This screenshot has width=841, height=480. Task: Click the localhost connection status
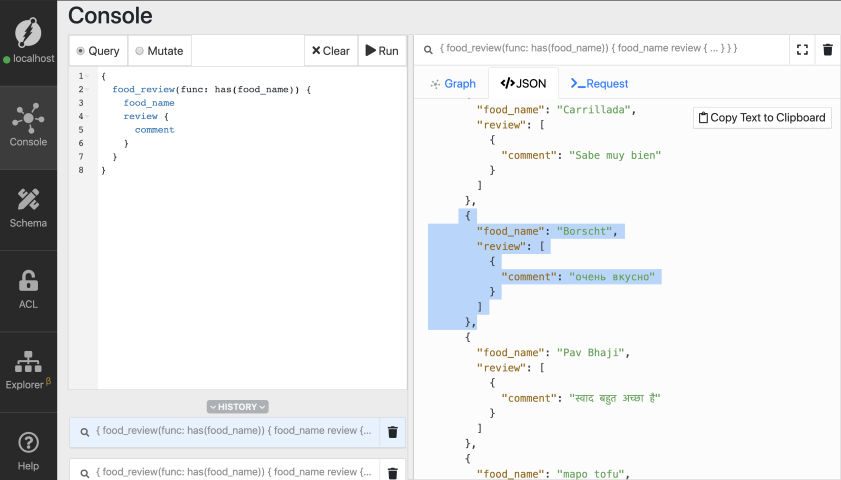click(x=28, y=59)
